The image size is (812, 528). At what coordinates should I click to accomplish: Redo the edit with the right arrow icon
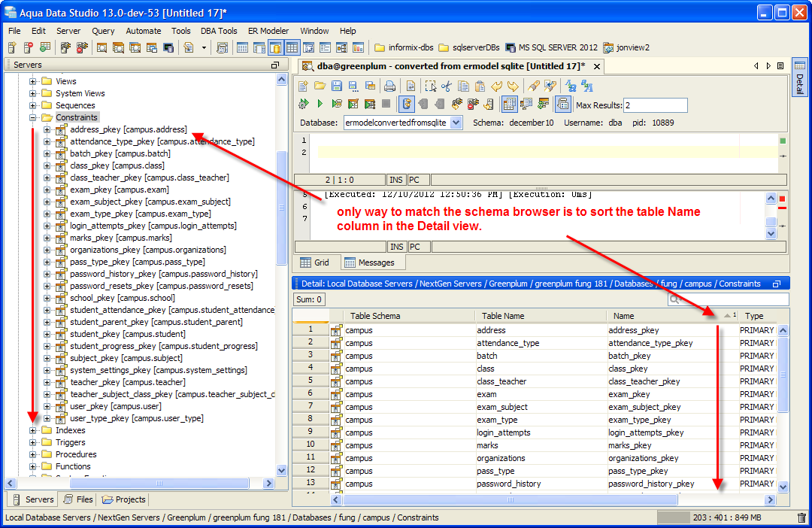click(x=514, y=86)
